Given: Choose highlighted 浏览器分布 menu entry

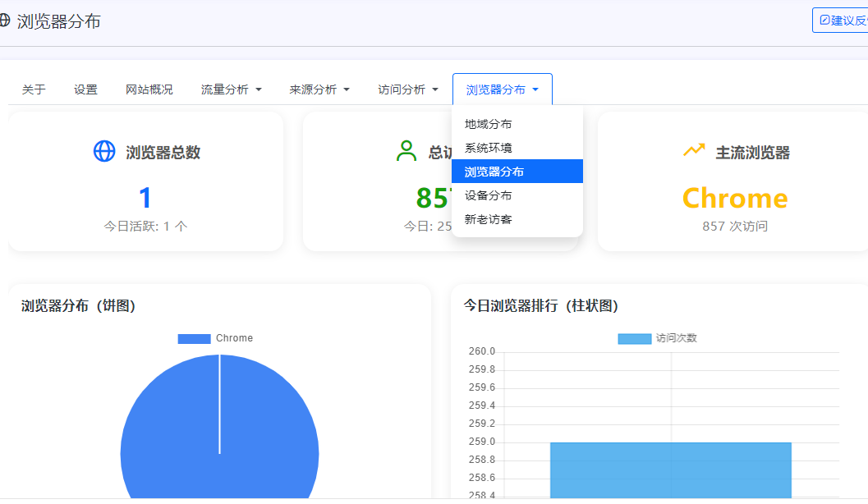Looking at the screenshot, I should 517,172.
